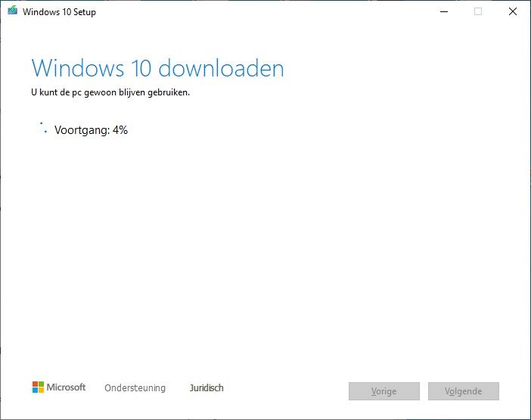Click the green square of the Microsoft logo

tap(42, 384)
